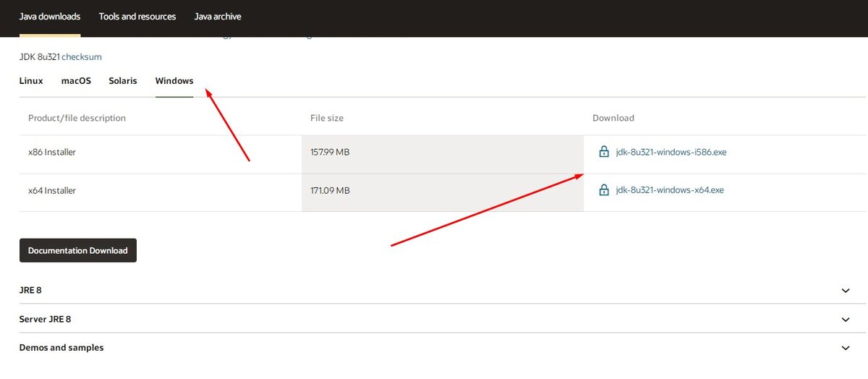868x379 pixels.
Task: Download jdk-8u321-windows-i586.exe
Action: (x=671, y=152)
